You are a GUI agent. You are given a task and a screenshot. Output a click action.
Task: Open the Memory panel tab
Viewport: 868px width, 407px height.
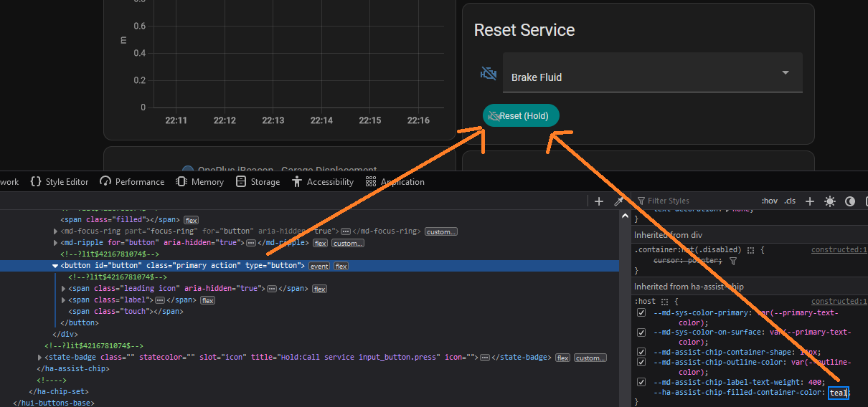point(199,182)
